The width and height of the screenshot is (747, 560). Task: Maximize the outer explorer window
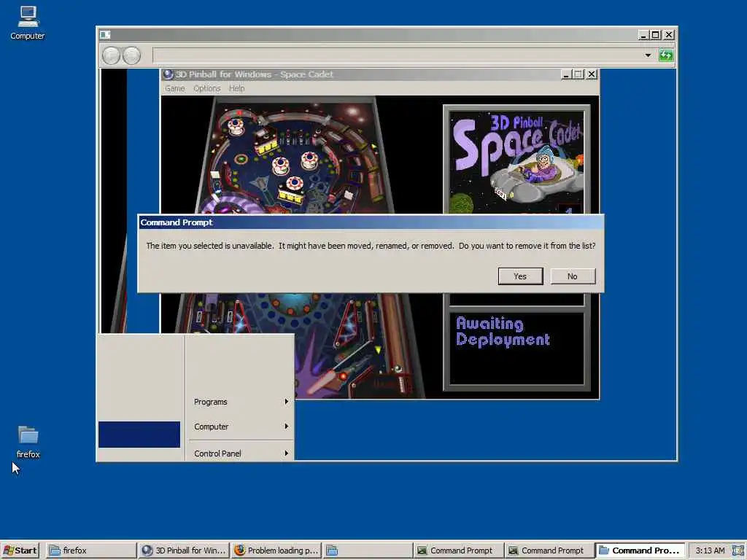[656, 35]
